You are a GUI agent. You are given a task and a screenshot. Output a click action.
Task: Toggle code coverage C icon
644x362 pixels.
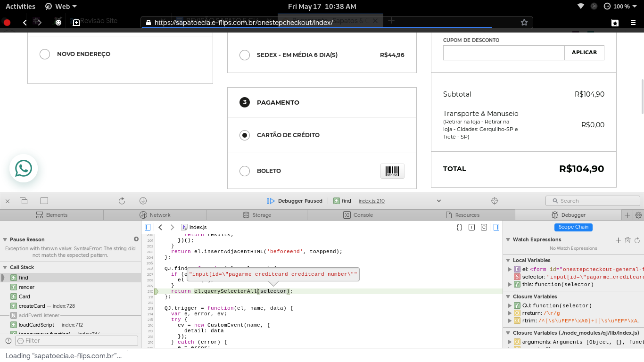coord(484,227)
